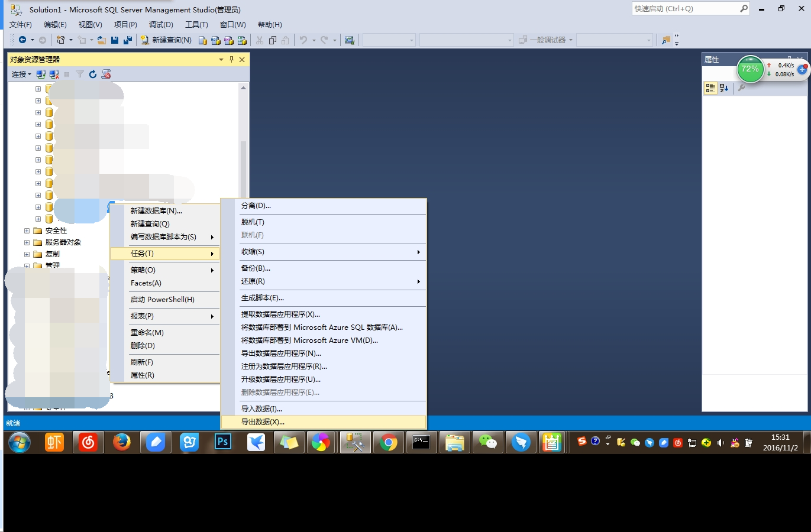The height and width of the screenshot is (532, 811).
Task: Click the Disconnect server icon
Action: (x=54, y=74)
